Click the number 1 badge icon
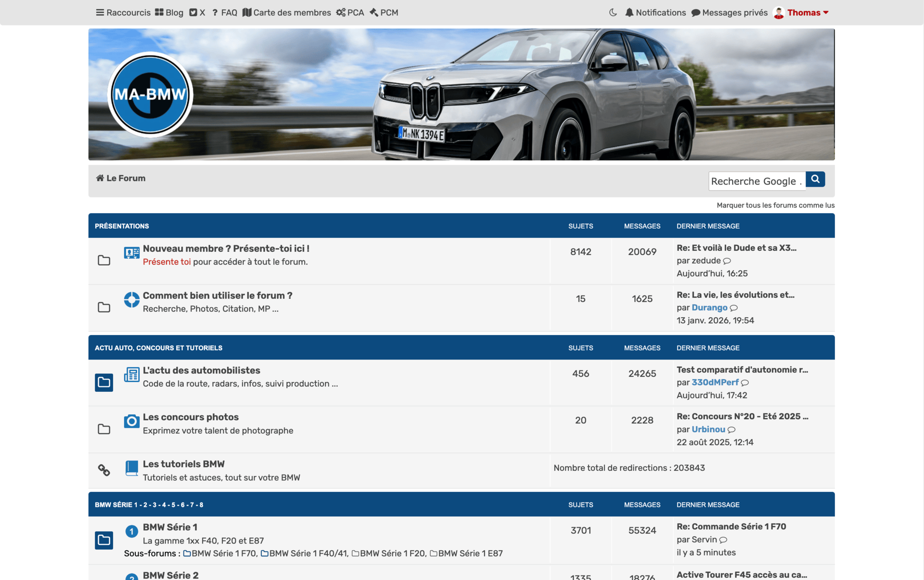This screenshot has height=580, width=924. point(131,531)
